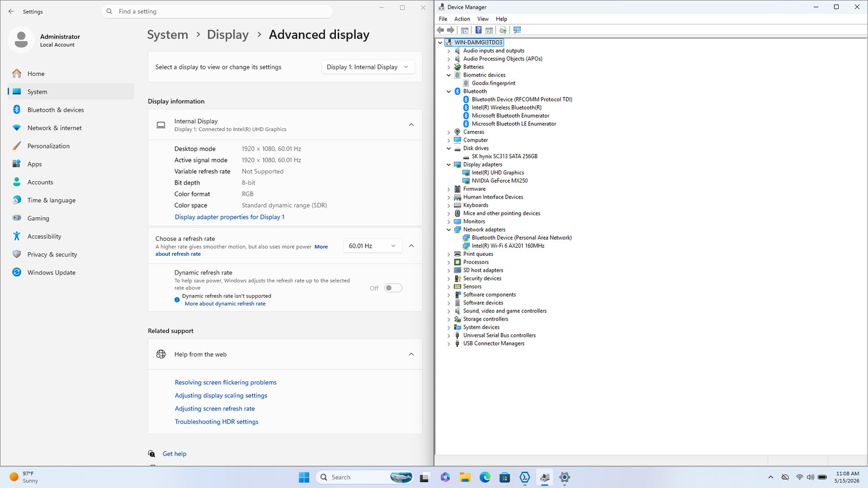Open Microsoft Edge from the taskbar
Viewport: 868px width, 488px height.
click(x=485, y=477)
